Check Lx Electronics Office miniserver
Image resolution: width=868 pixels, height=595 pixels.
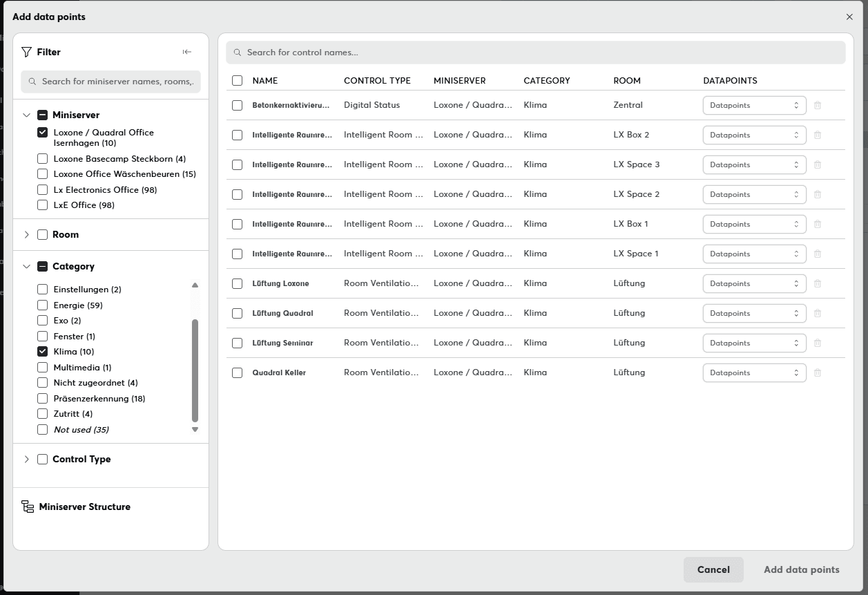(43, 189)
